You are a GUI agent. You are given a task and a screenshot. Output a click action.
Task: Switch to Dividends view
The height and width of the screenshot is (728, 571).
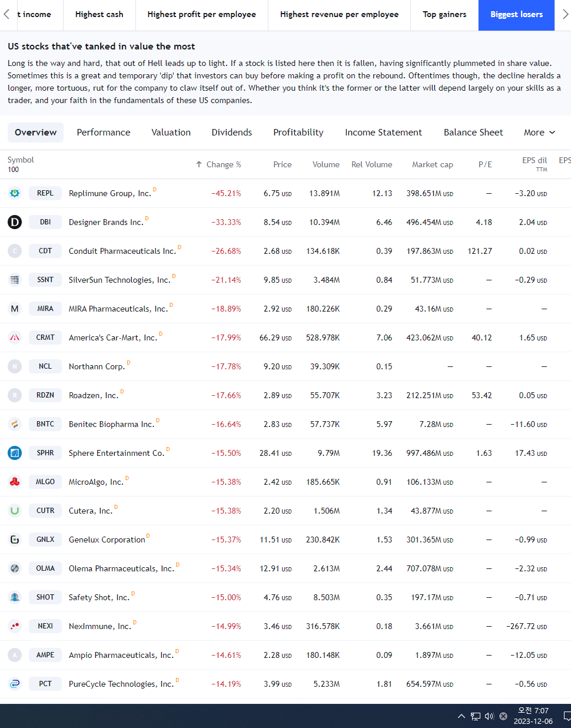232,133
